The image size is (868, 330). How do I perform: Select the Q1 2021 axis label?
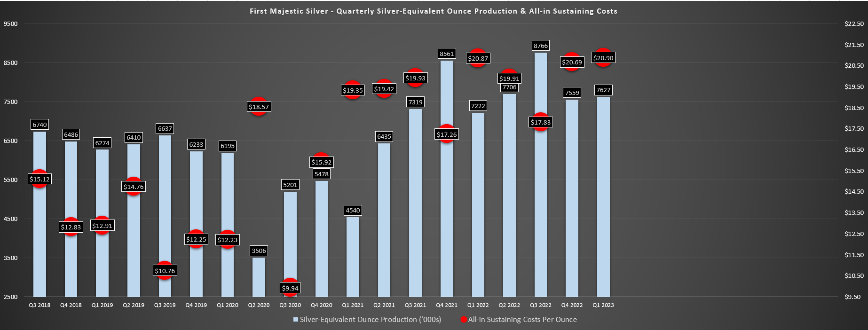[x=353, y=305]
